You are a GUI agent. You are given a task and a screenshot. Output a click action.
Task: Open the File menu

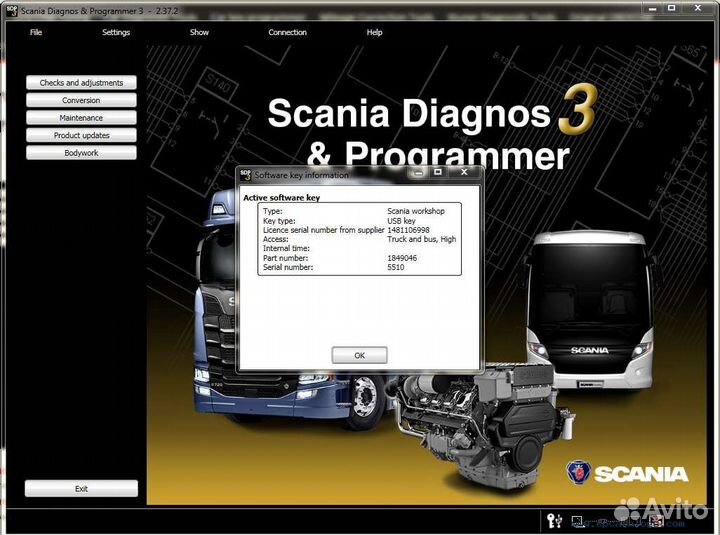pyautogui.click(x=36, y=32)
